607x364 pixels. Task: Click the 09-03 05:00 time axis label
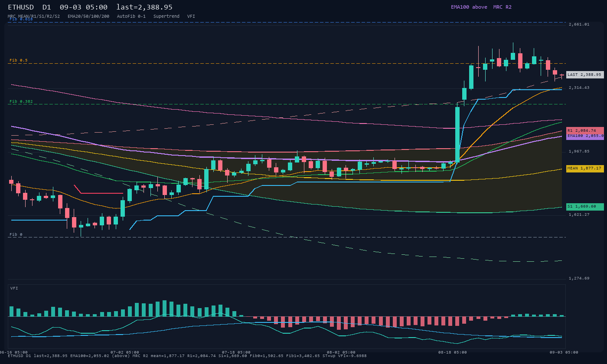click(x=564, y=352)
